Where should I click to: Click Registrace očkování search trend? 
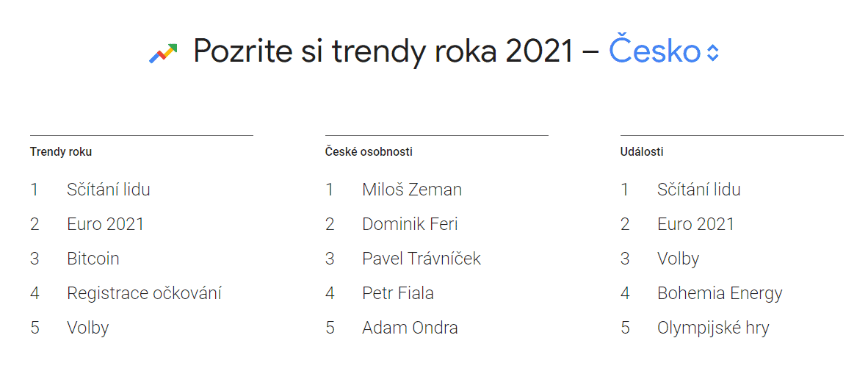(x=144, y=293)
